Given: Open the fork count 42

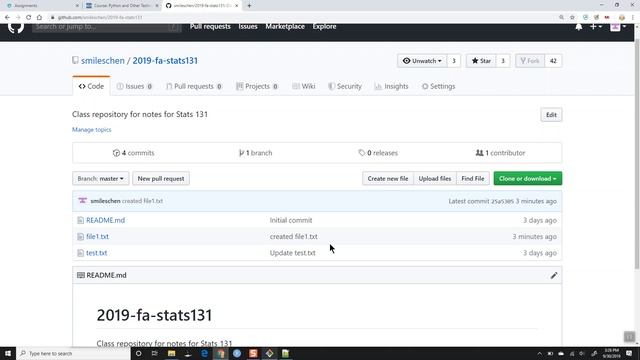Looking at the screenshot, I should pyautogui.click(x=553, y=61).
